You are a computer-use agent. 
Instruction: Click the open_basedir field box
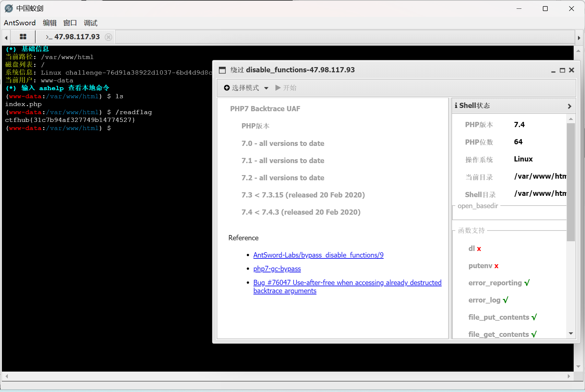509,213
